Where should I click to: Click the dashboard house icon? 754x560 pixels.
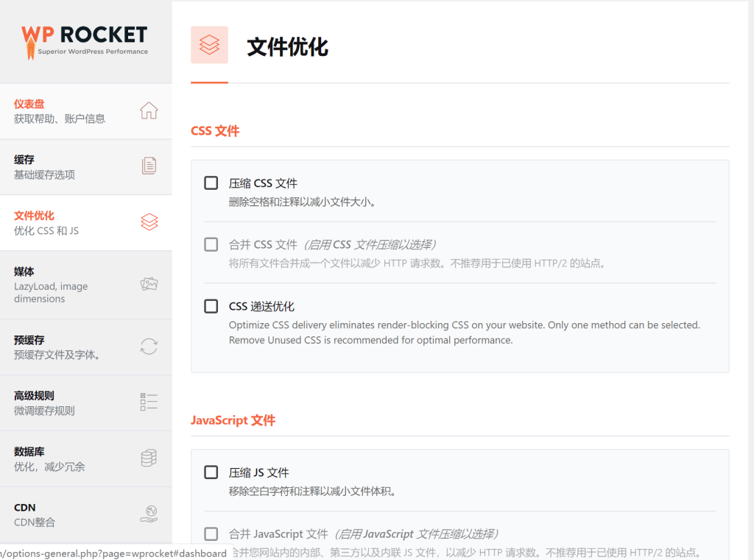pyautogui.click(x=149, y=111)
